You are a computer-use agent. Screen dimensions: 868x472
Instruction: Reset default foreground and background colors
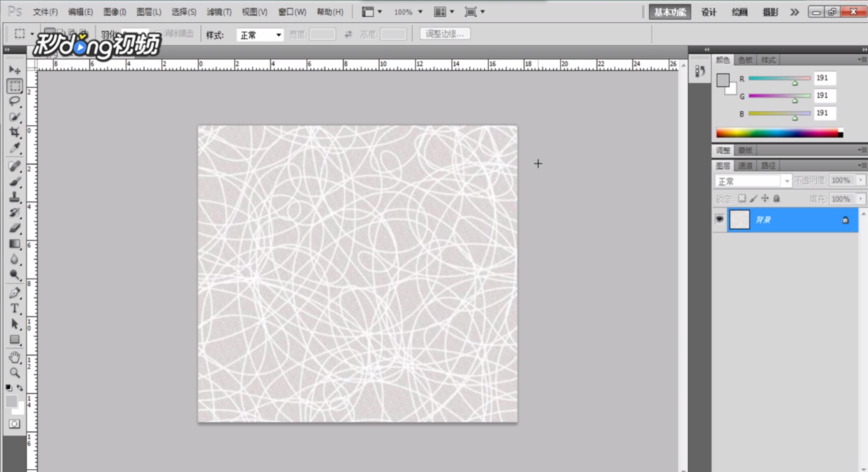[9, 388]
